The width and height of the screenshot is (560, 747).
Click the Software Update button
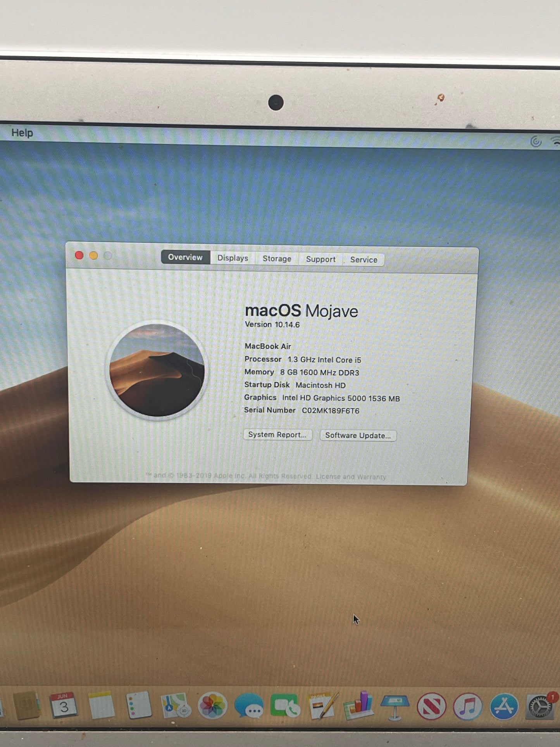(x=358, y=435)
